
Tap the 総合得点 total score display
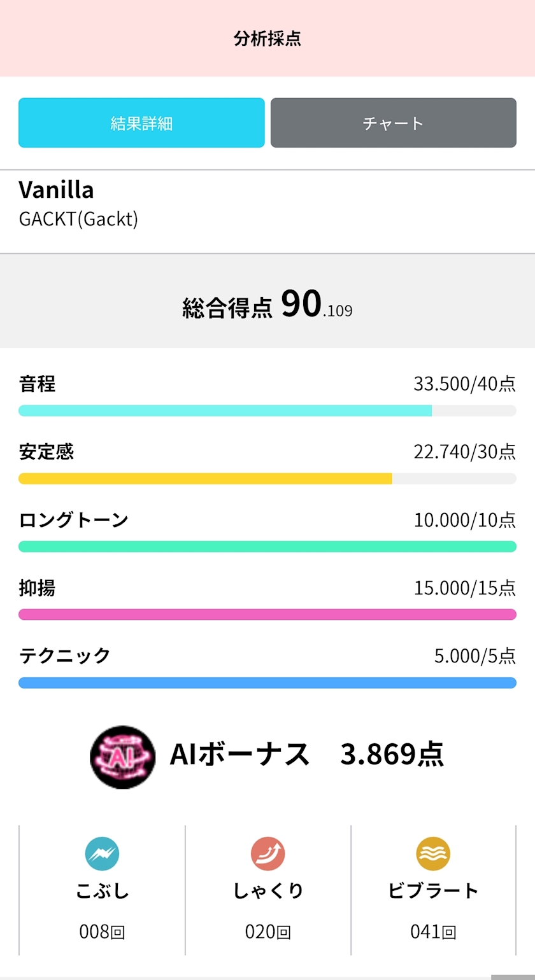click(x=267, y=304)
